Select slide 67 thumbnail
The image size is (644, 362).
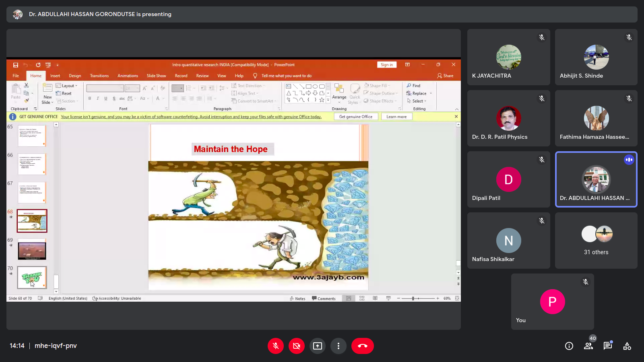pos(32,192)
